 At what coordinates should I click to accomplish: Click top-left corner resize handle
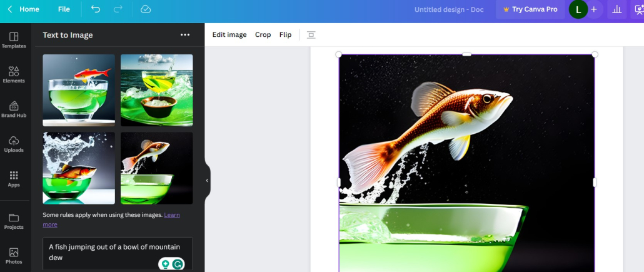pos(339,54)
